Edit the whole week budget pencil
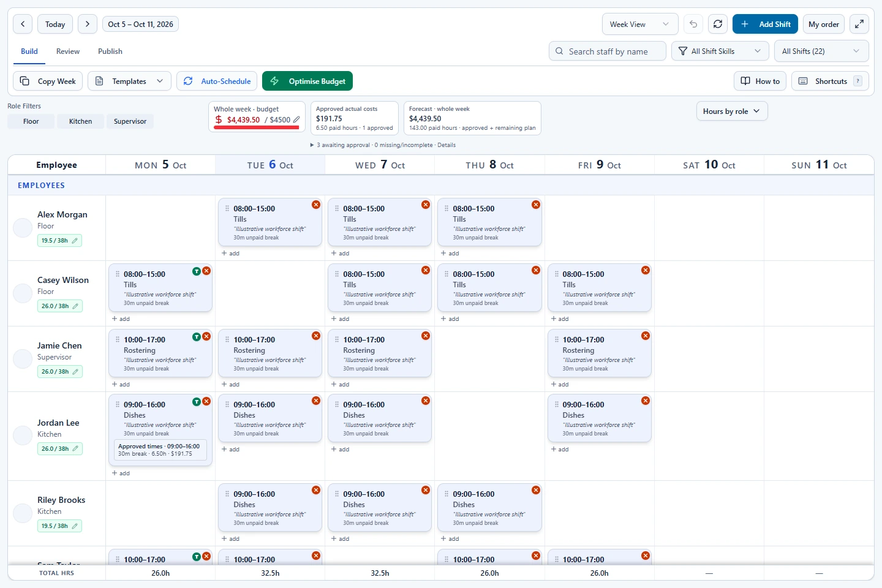 (296, 120)
